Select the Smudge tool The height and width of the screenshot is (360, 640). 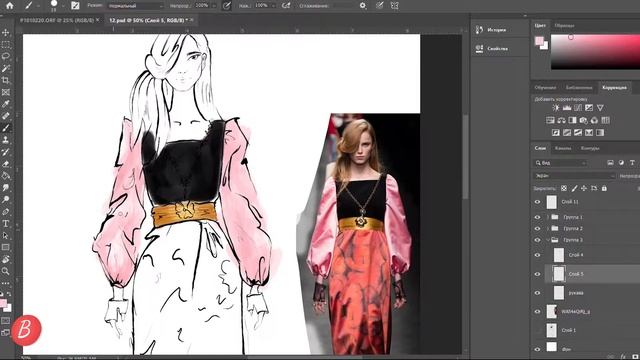click(x=6, y=188)
